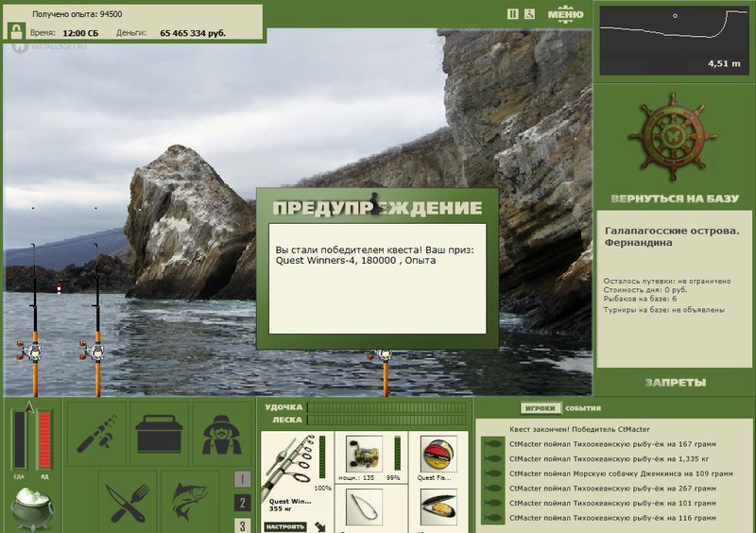Click Стоимость дня: 0 руб. line
This screenshot has width=756, height=533.
click(645, 290)
